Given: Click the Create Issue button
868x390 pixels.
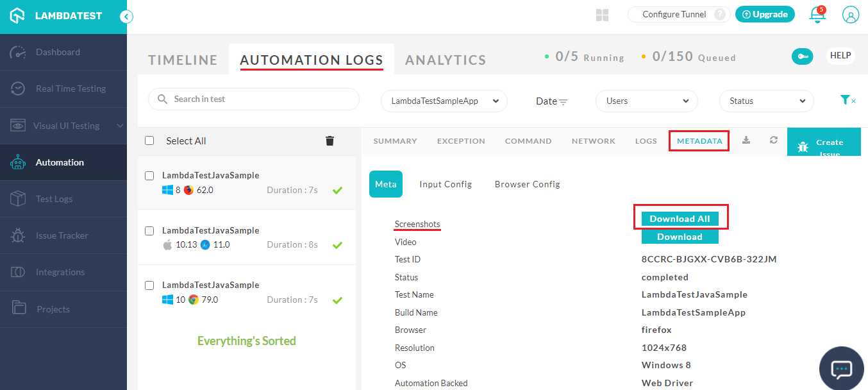Looking at the screenshot, I should 824,142.
